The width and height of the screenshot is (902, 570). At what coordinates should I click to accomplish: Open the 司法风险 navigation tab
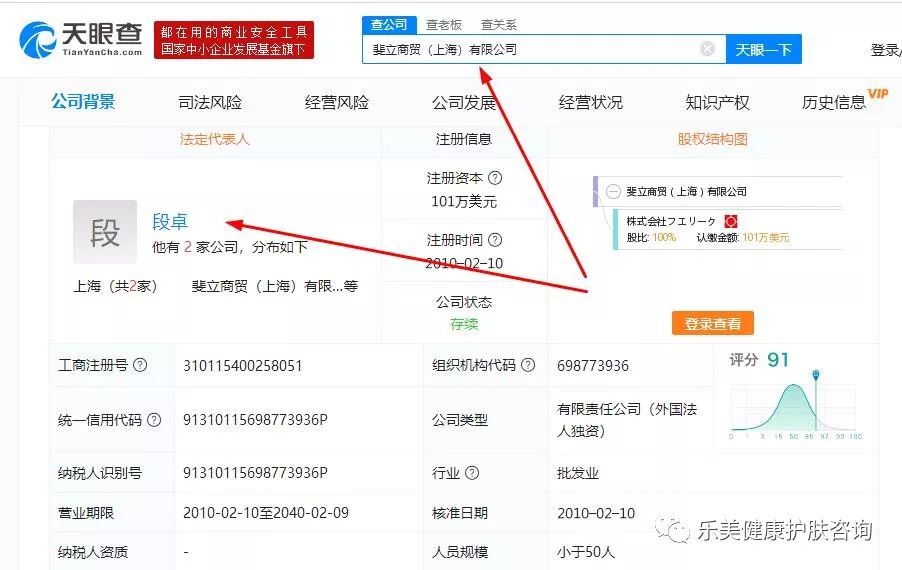coord(210,102)
